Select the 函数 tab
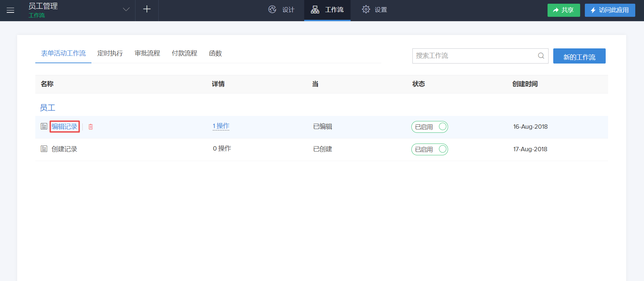Image resolution: width=644 pixels, height=281 pixels. pyautogui.click(x=215, y=53)
